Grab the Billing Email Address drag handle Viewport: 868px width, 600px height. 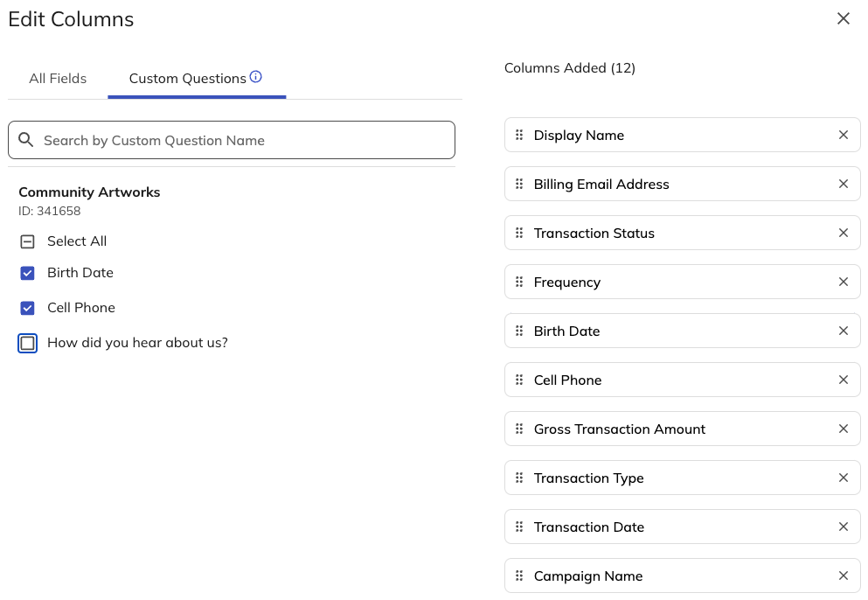tap(519, 184)
